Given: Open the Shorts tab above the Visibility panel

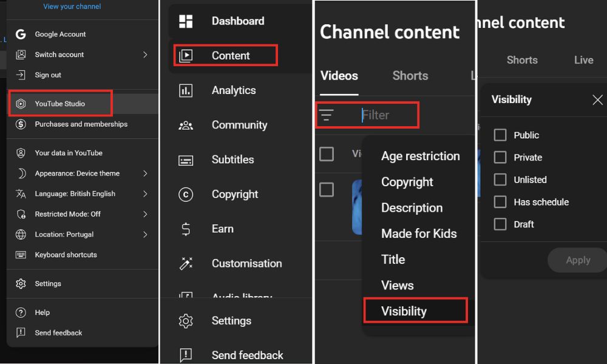Looking at the screenshot, I should [522, 60].
